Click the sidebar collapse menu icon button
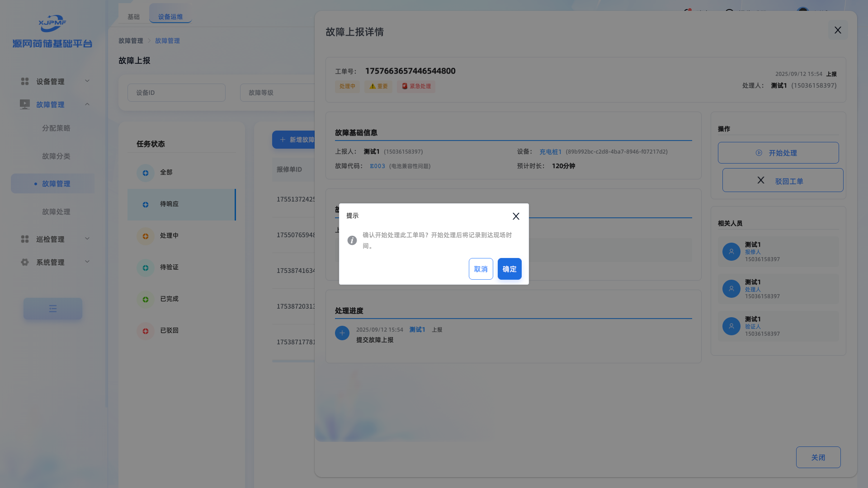The width and height of the screenshot is (868, 488). click(53, 309)
